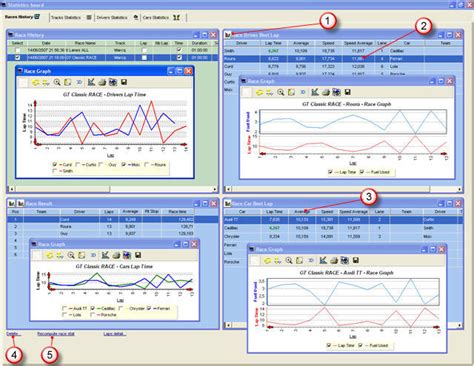Uncheck the Curd driver series checkbox
474x366 pixels.
(55, 164)
